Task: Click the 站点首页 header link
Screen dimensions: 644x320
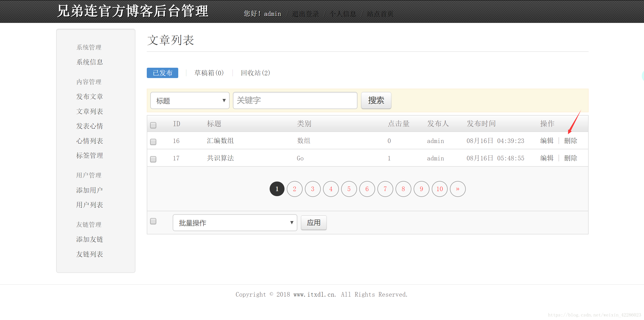Action: [x=380, y=14]
